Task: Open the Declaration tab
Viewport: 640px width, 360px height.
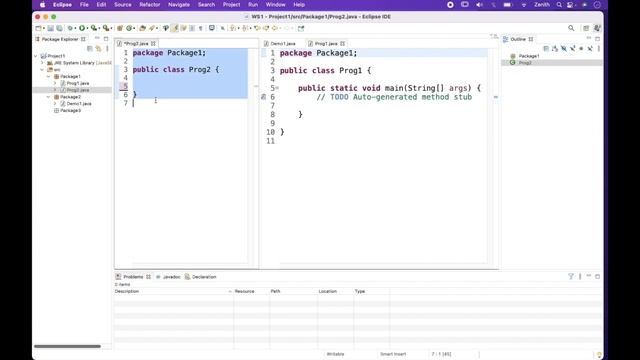Action: (x=200, y=277)
